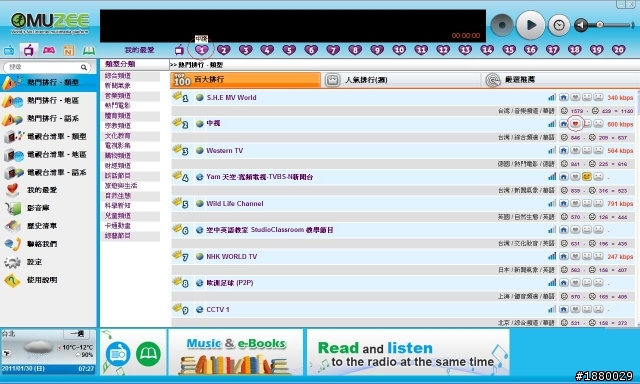Open channel S.H.E MV World

pos(231,98)
